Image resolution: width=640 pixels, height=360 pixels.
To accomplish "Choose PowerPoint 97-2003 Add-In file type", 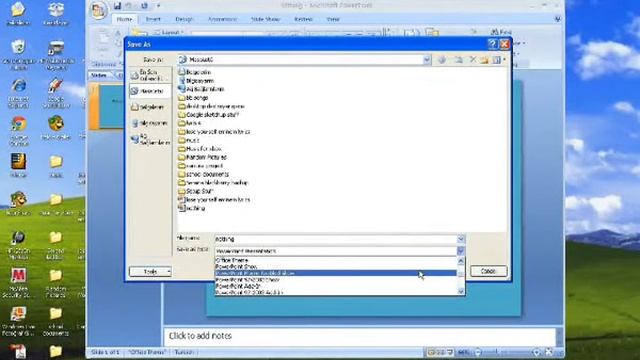I will click(x=336, y=292).
